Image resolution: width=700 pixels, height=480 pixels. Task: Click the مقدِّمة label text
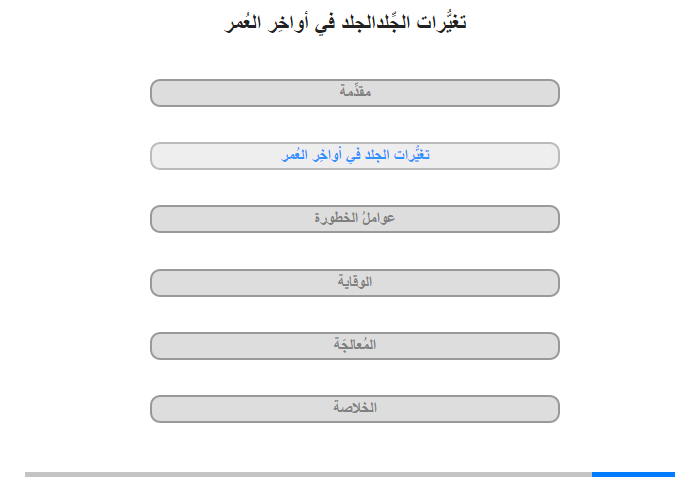click(x=355, y=91)
